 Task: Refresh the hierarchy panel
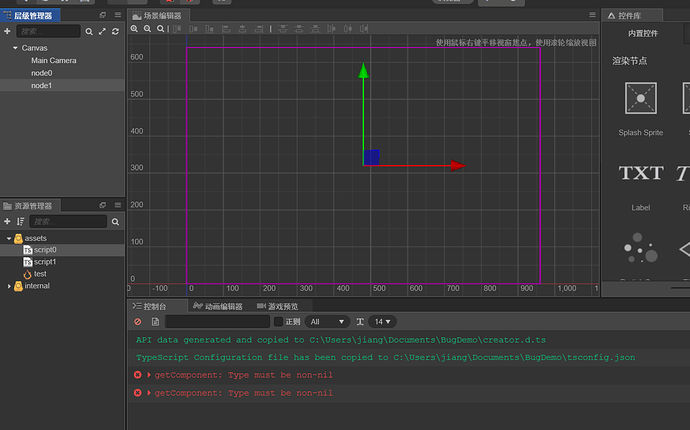tap(115, 32)
